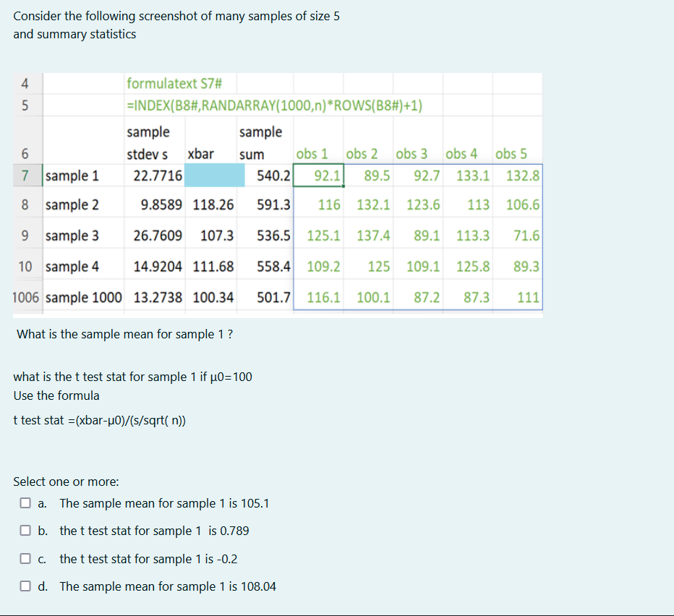Check option b stating t test stat is 0.789
674x616 pixels.
coord(25,531)
